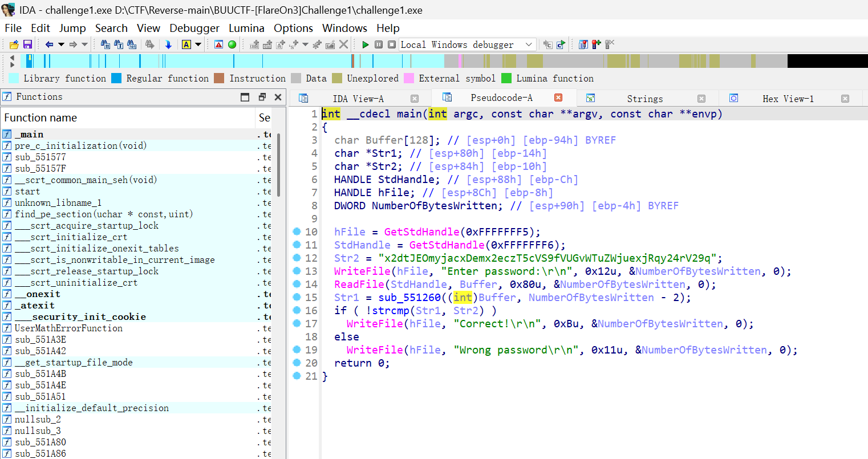Start process with green play button
The height and width of the screenshot is (459, 868).
366,44
